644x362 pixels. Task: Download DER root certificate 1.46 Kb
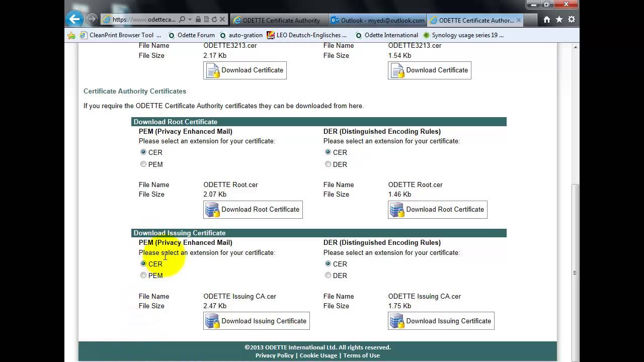pyautogui.click(x=438, y=210)
